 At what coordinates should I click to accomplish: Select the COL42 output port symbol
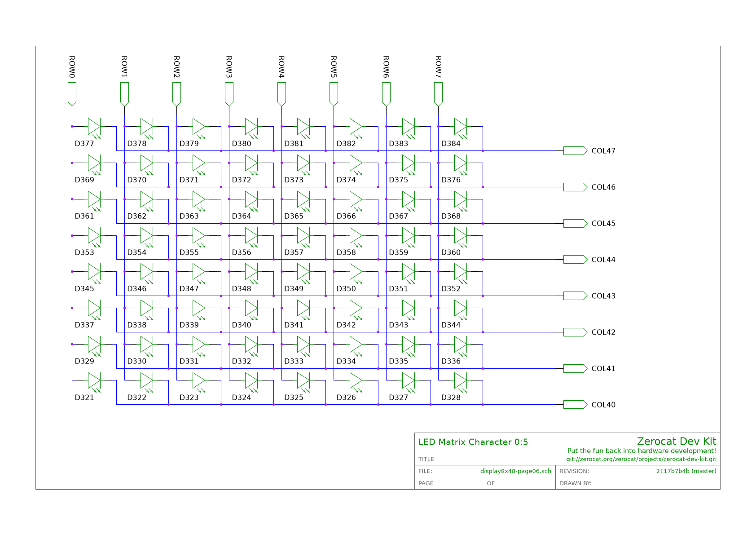(x=575, y=332)
